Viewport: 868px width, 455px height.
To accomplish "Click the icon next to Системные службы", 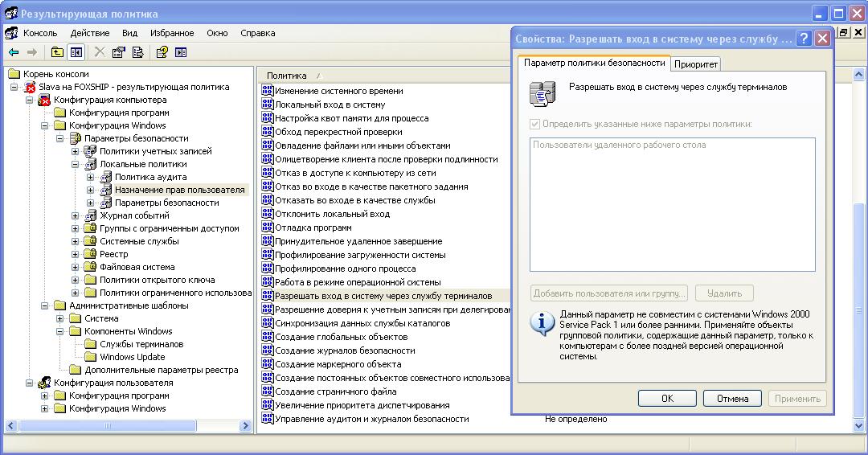I will point(90,241).
